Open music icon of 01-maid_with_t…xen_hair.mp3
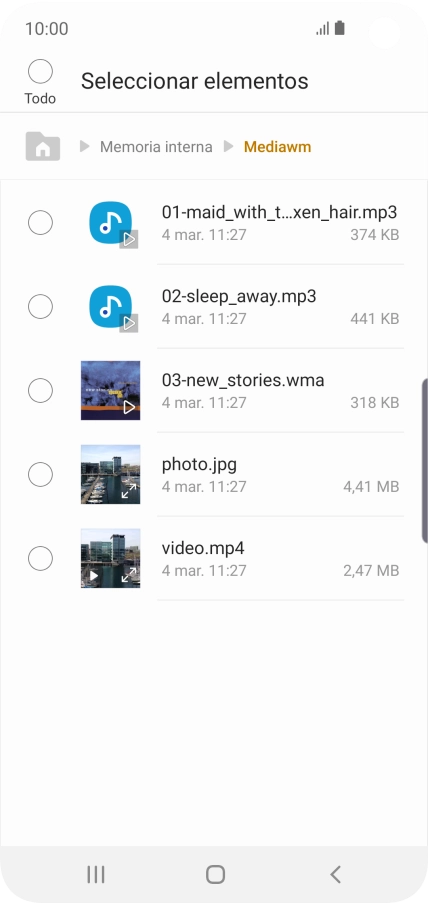428x903 pixels. pyautogui.click(x=111, y=223)
